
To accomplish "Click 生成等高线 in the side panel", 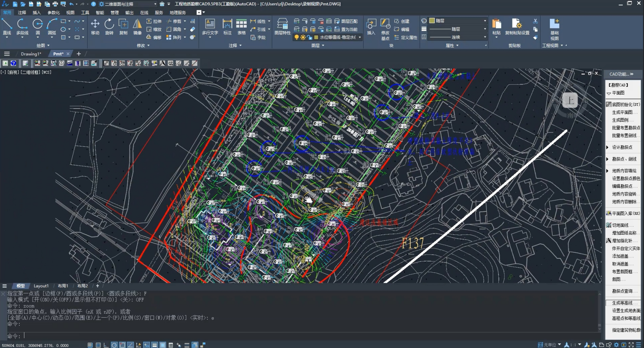I will [x=622, y=303].
